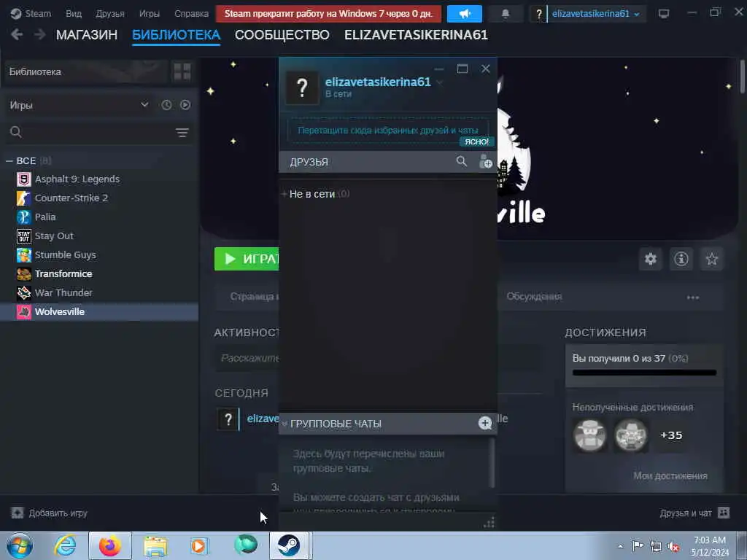Sort library by recent activity clock icon
747x560 pixels.
[166, 105]
